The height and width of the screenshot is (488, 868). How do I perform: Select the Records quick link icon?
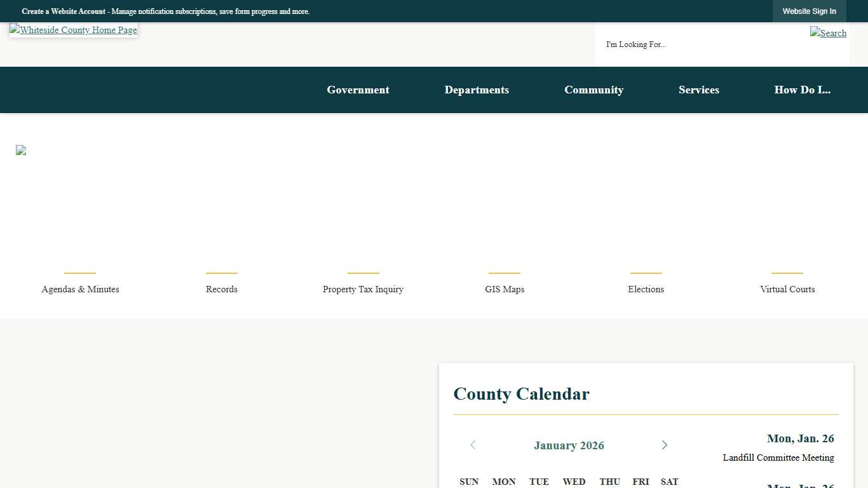221,289
